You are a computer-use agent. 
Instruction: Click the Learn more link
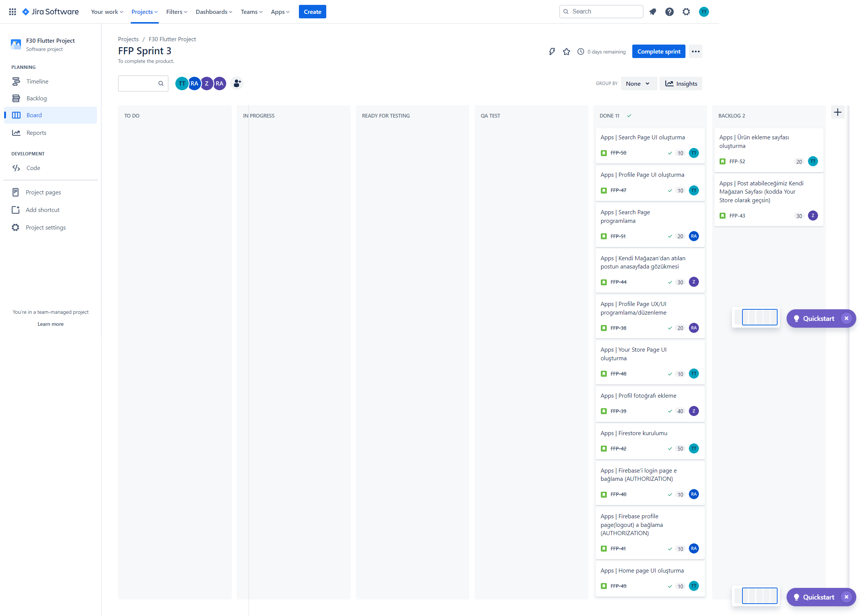[x=50, y=324]
